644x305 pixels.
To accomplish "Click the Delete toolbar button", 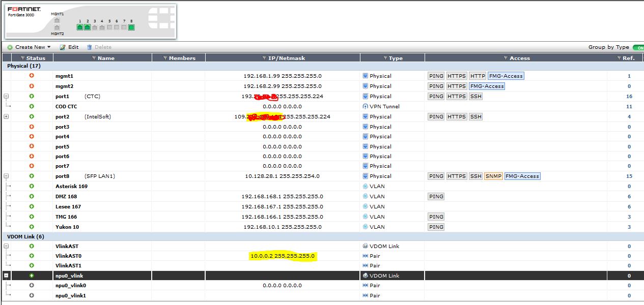I will (x=99, y=47).
